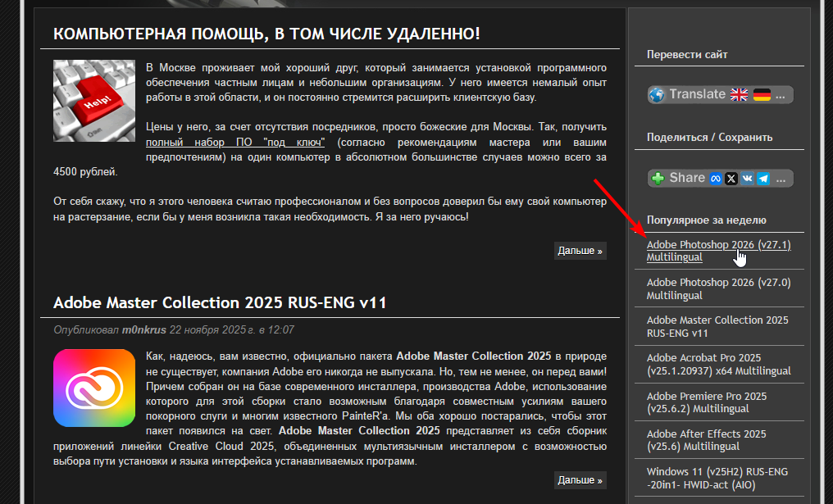
Task: Click the phrase "Я за него ручаюсь!"
Action: [x=421, y=216]
